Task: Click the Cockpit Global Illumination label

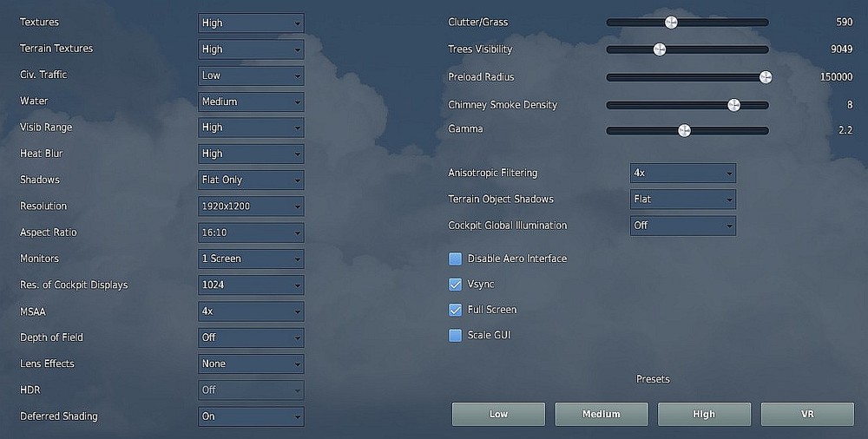Action: [x=507, y=226]
